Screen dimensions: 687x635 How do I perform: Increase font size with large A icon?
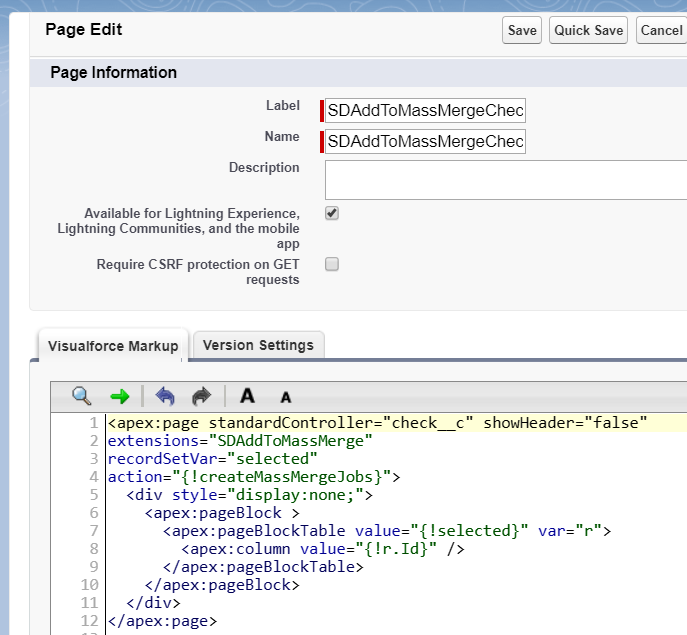point(248,396)
